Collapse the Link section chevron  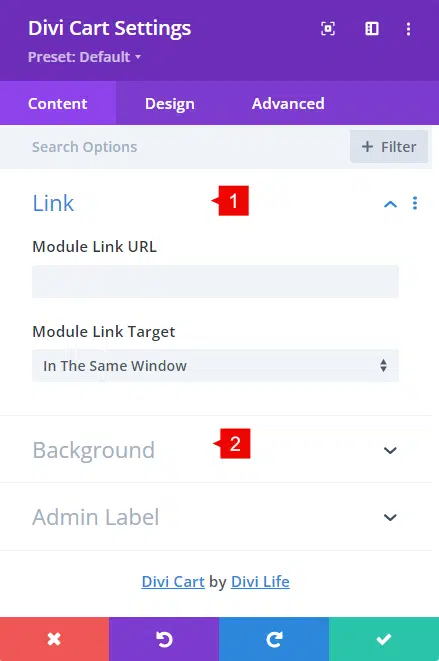pyautogui.click(x=390, y=204)
